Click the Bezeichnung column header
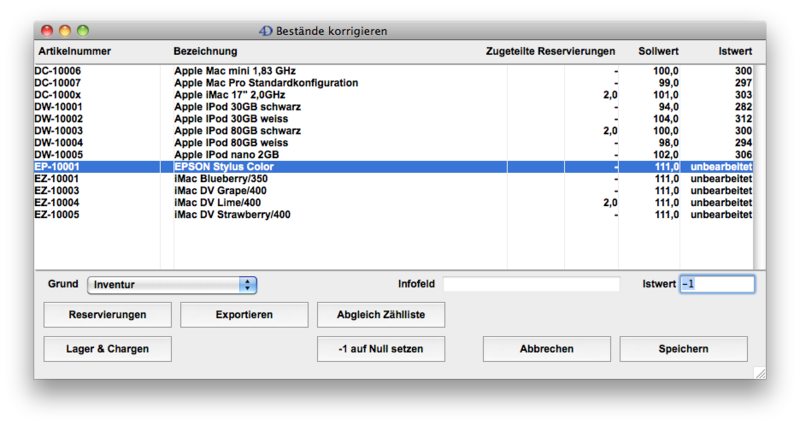 click(x=205, y=50)
